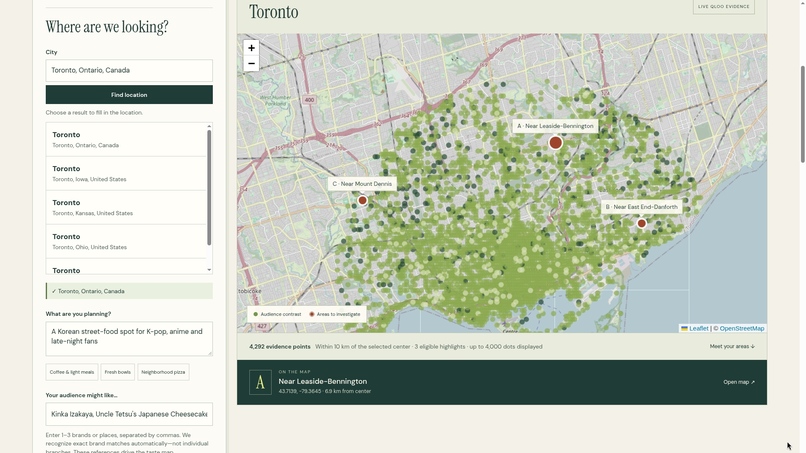Click the letter A badge in the dark banner
The image size is (806, 453).
coord(260,382)
